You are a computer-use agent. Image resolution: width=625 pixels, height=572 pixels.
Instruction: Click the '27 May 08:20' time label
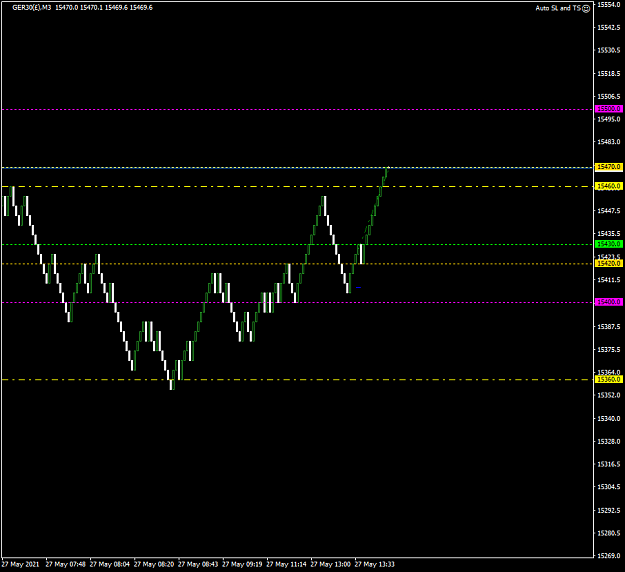(x=154, y=564)
